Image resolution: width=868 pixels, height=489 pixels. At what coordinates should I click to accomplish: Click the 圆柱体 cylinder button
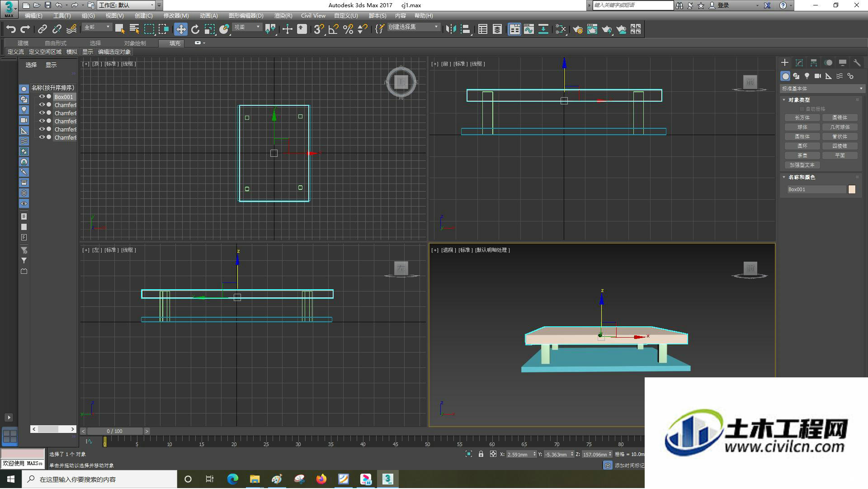tap(802, 136)
